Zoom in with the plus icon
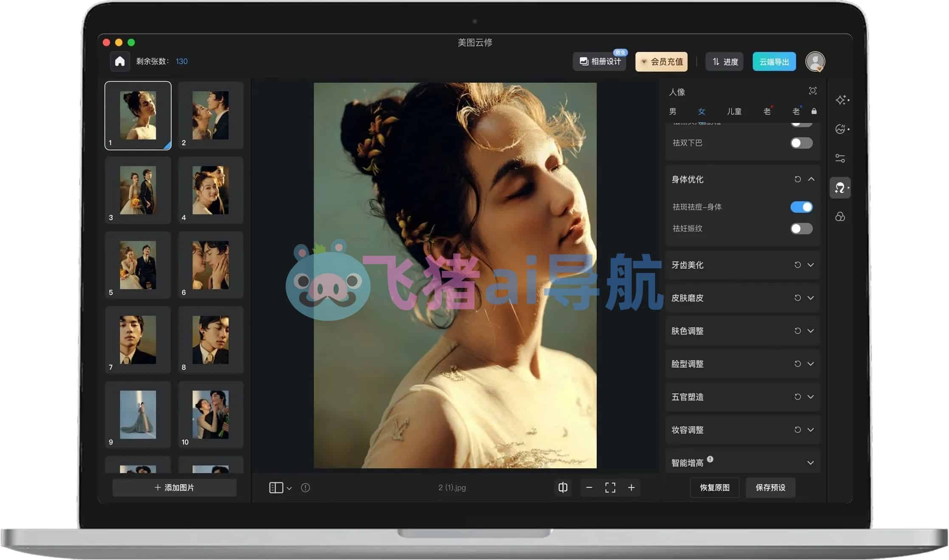Screen dimensions: 949x560 (631, 487)
